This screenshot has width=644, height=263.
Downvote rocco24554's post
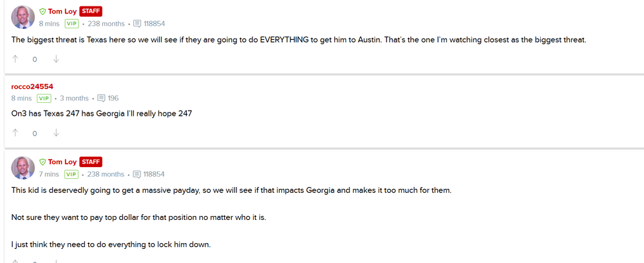56,133
